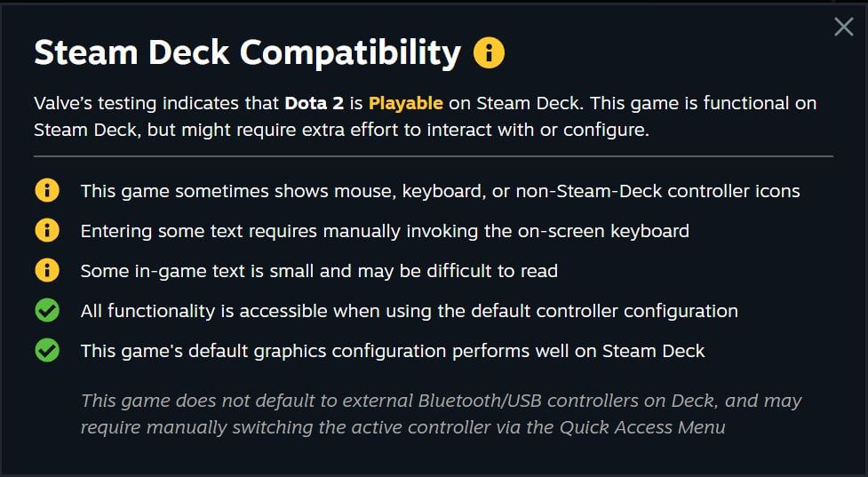
Task: Click the italic Bluetooth/USB controllers note
Action: point(441,401)
